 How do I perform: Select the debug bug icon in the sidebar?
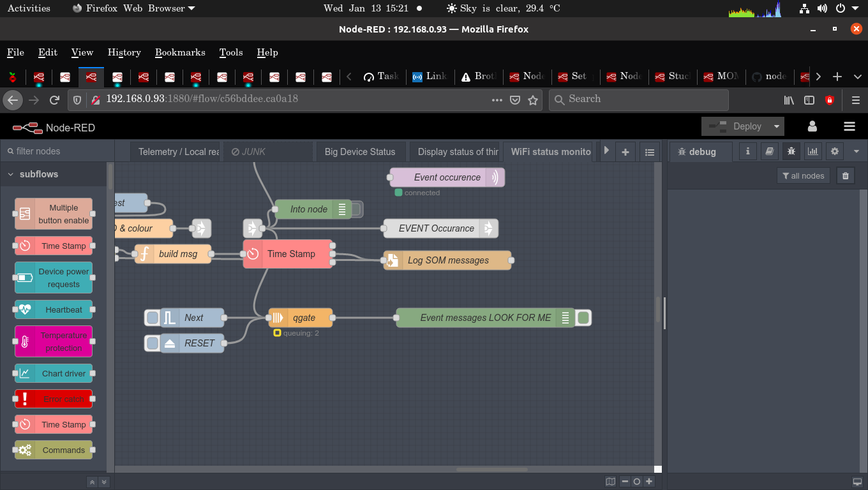[791, 151]
